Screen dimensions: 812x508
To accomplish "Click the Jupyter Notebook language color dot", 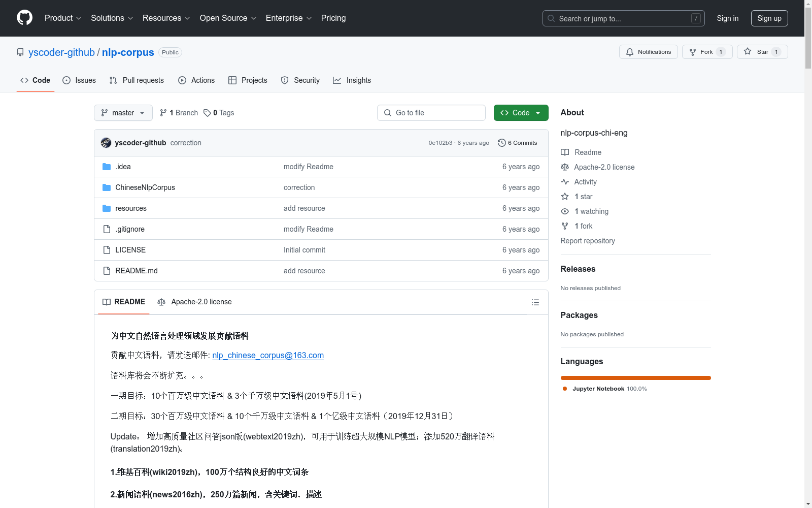I will [565, 389].
